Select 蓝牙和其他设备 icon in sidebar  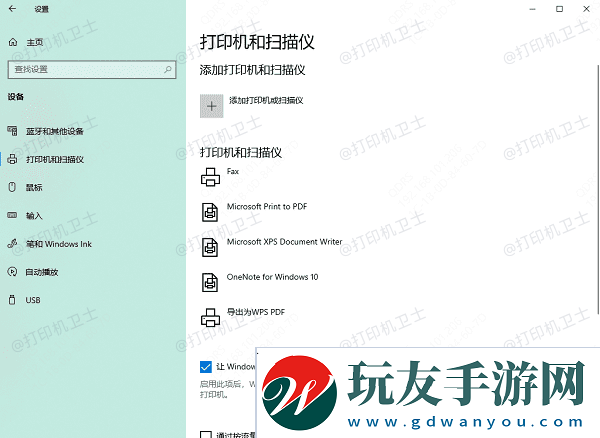coord(12,131)
